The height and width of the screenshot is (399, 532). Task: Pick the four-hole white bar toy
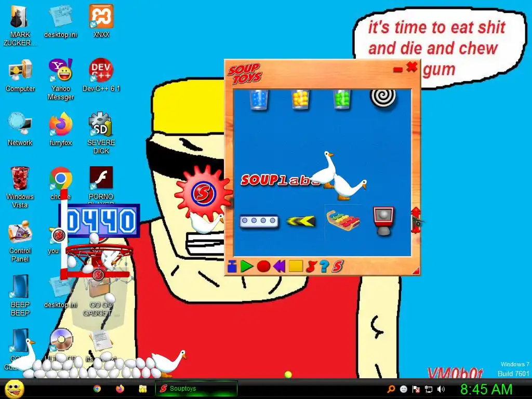[259, 221]
